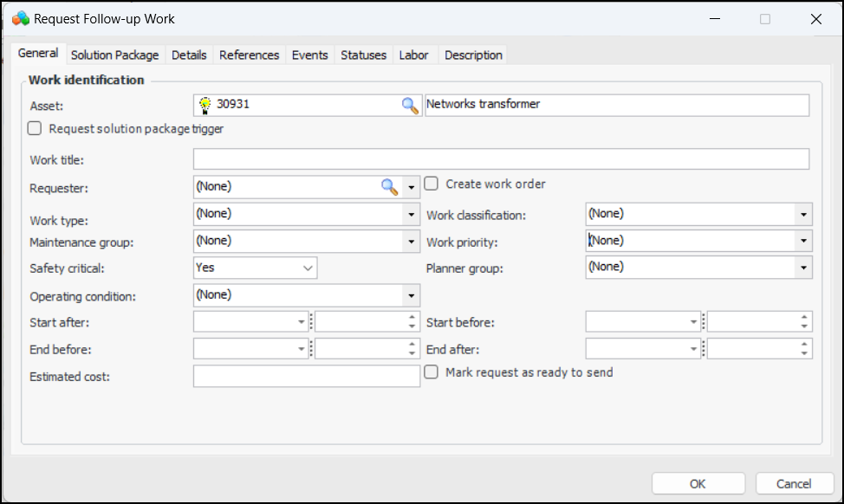Focus the Work title text field

tap(501, 159)
